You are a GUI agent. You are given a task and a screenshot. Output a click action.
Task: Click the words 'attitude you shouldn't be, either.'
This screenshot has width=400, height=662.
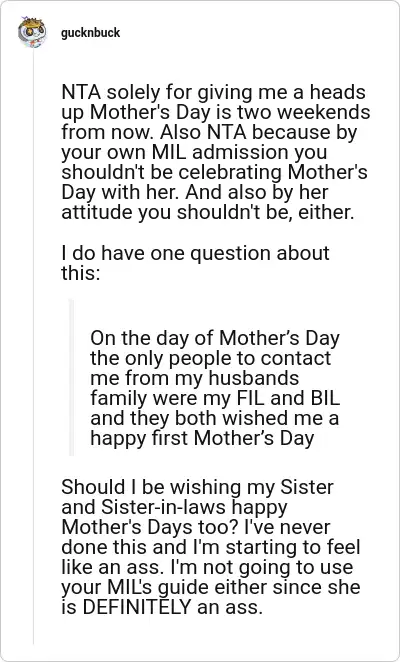[x=207, y=212]
